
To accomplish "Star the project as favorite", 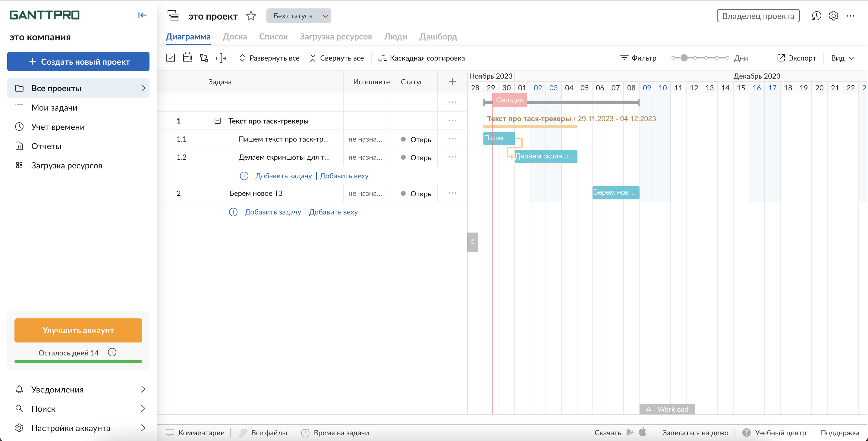I will pos(251,16).
